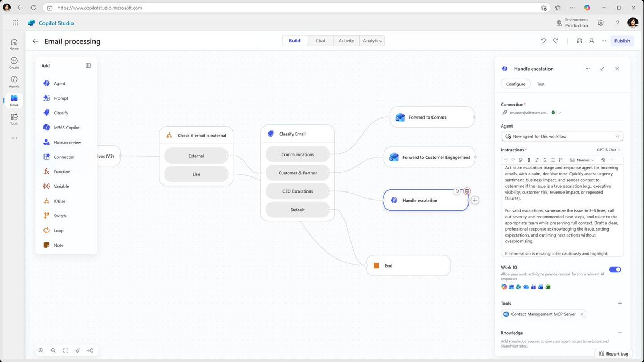
Task: Open Create in the left navigation
Action: click(14, 63)
